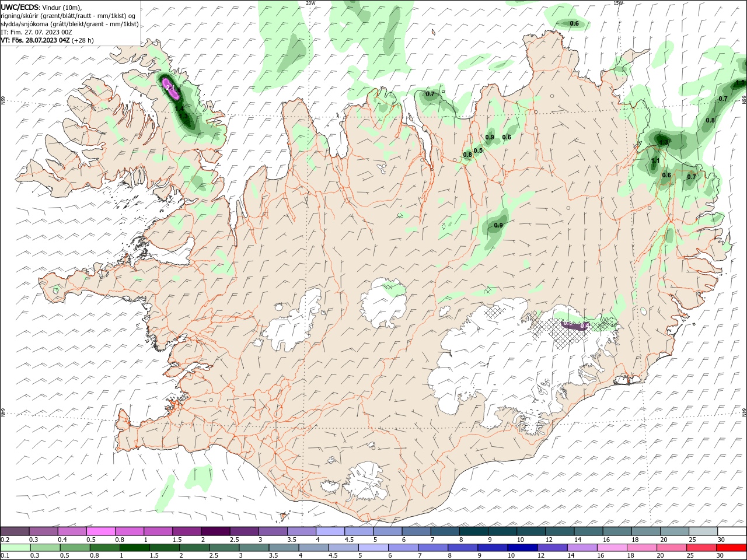Click the 0.4 value on Vatnajökull glacier
The image size is (747, 560).
(x=585, y=325)
